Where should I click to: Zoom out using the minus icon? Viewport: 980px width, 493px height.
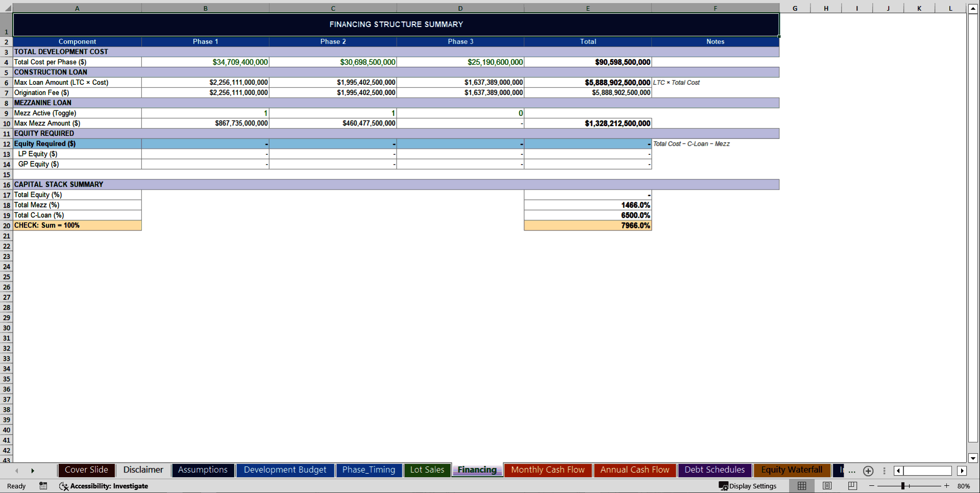click(x=872, y=486)
